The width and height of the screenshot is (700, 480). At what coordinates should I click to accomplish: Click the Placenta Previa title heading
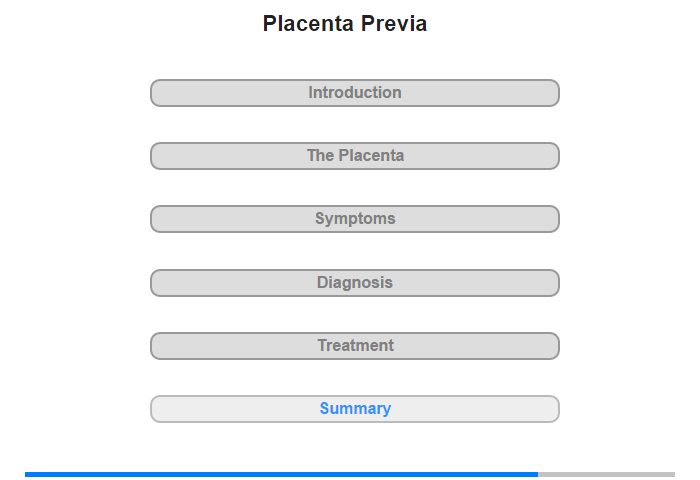click(x=345, y=24)
